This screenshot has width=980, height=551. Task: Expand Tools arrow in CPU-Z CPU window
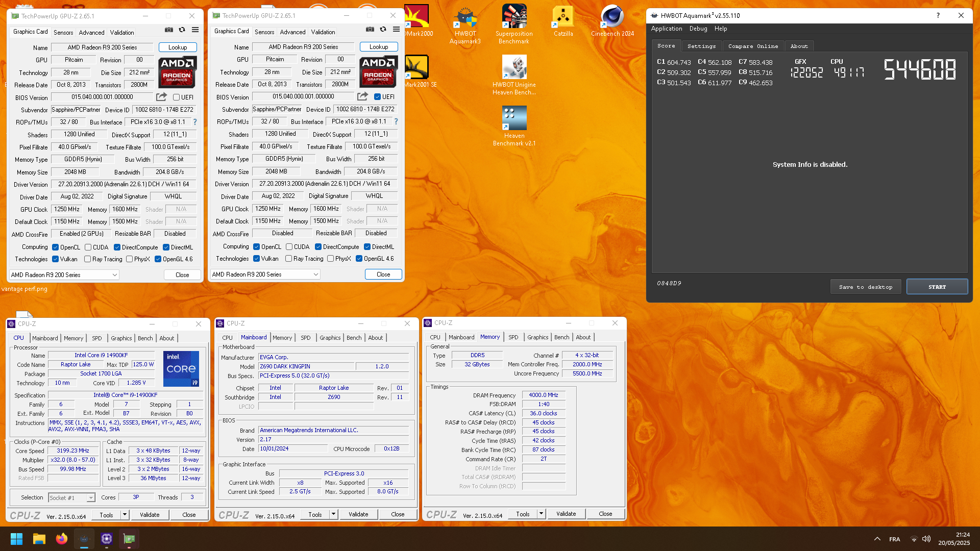pos(124,515)
